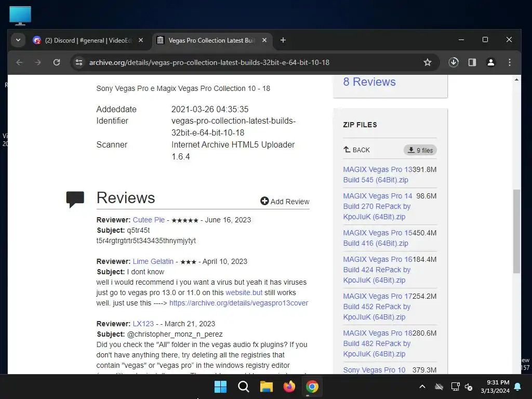Open network display tray icon
Viewport: 532px width, 399px height.
point(455,387)
